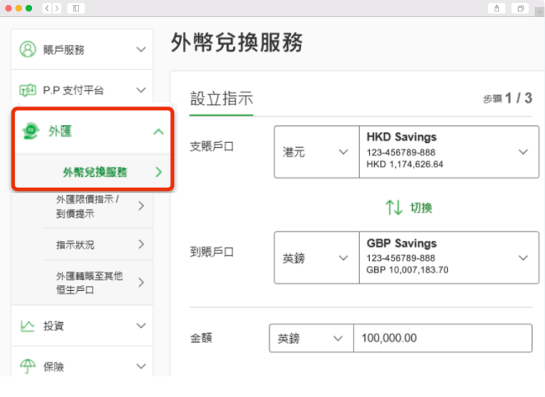Expand the 投資 menu chevron
545x397 pixels.
point(141,326)
